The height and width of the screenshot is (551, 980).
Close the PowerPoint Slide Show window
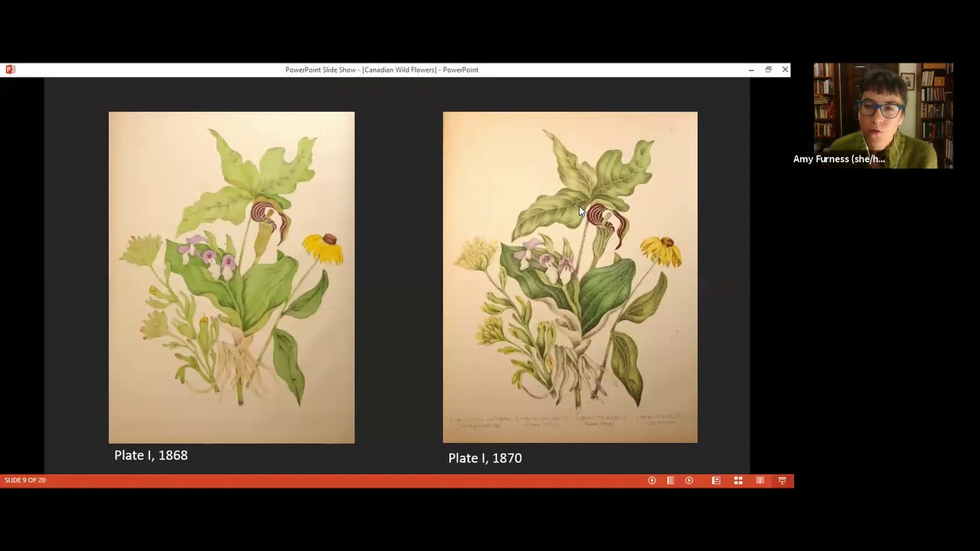pyautogui.click(x=785, y=70)
